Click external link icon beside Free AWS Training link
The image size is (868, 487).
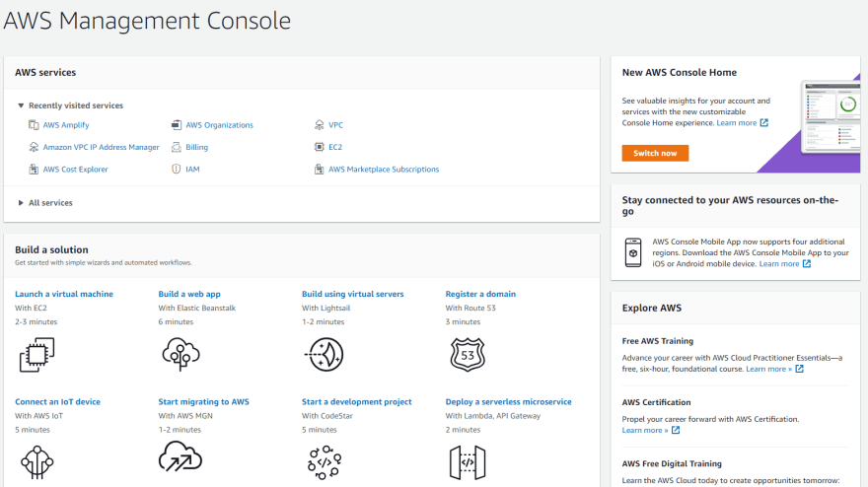pyautogui.click(x=799, y=369)
